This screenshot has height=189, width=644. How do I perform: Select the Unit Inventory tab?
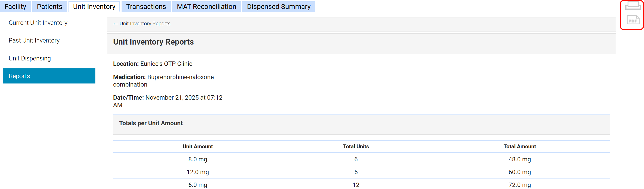[94, 7]
